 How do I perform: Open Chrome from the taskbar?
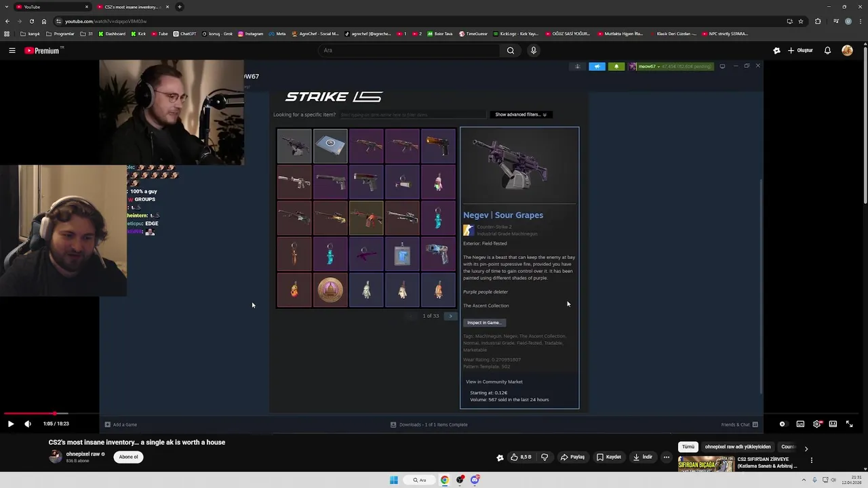point(445,480)
